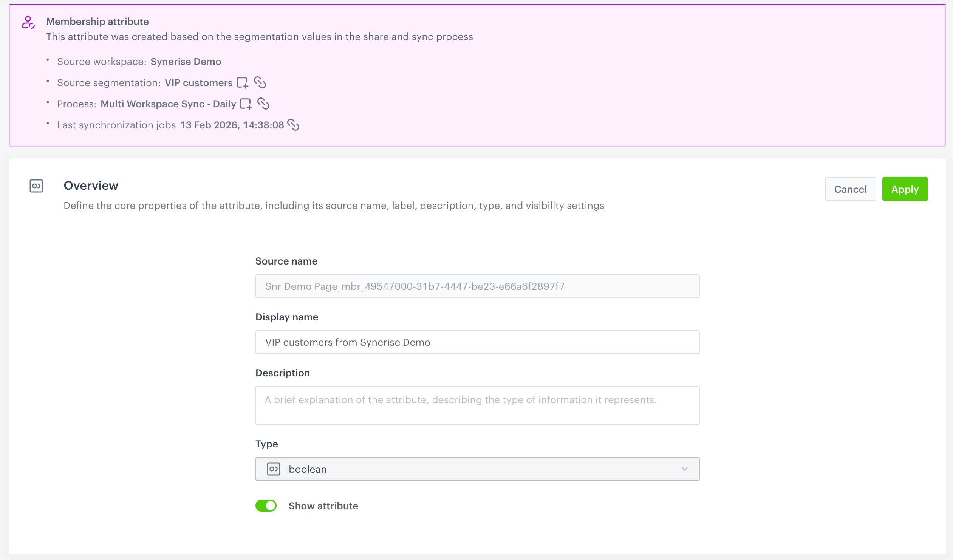Viewport: 953px width, 560px height.
Task: Copy link to VIP customers segmentation
Action: point(261,82)
